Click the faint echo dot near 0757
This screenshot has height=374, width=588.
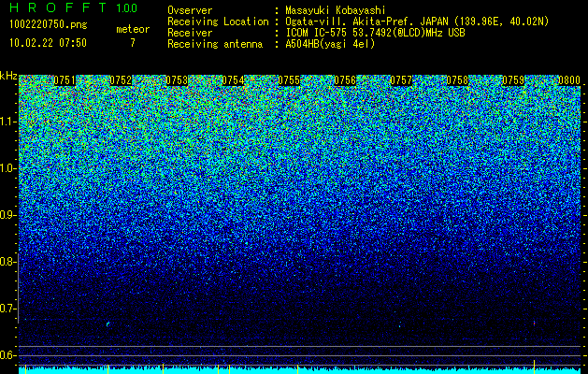coord(400,326)
